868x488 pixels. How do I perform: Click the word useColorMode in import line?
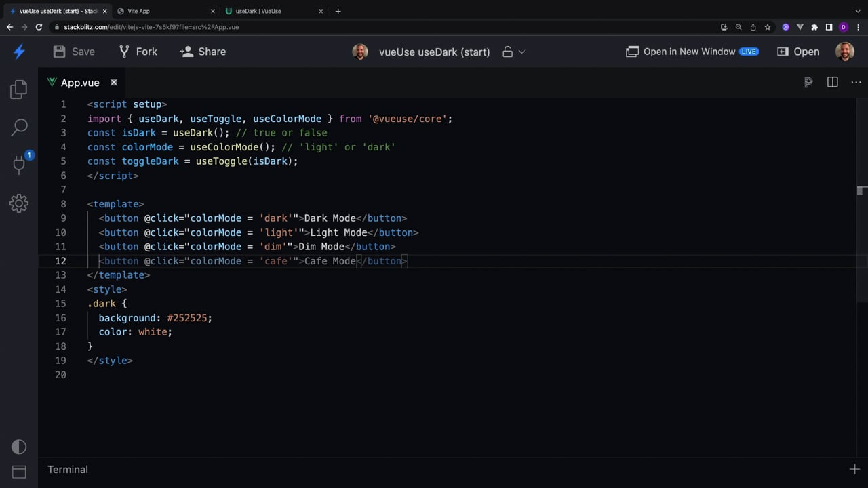point(287,119)
